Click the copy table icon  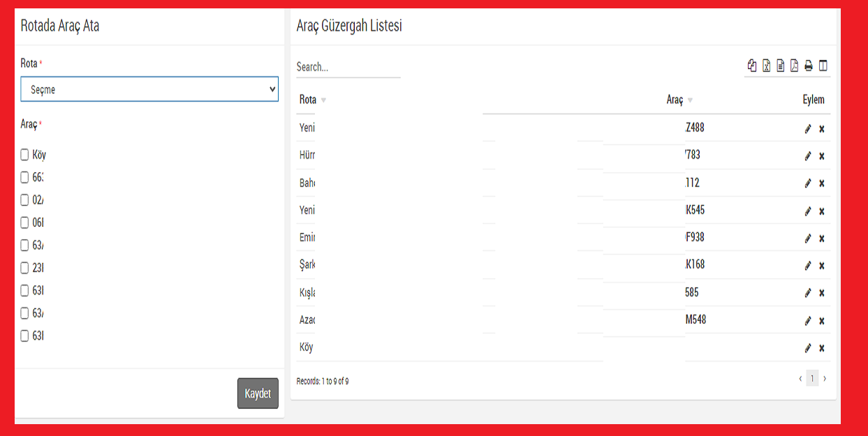tap(752, 66)
